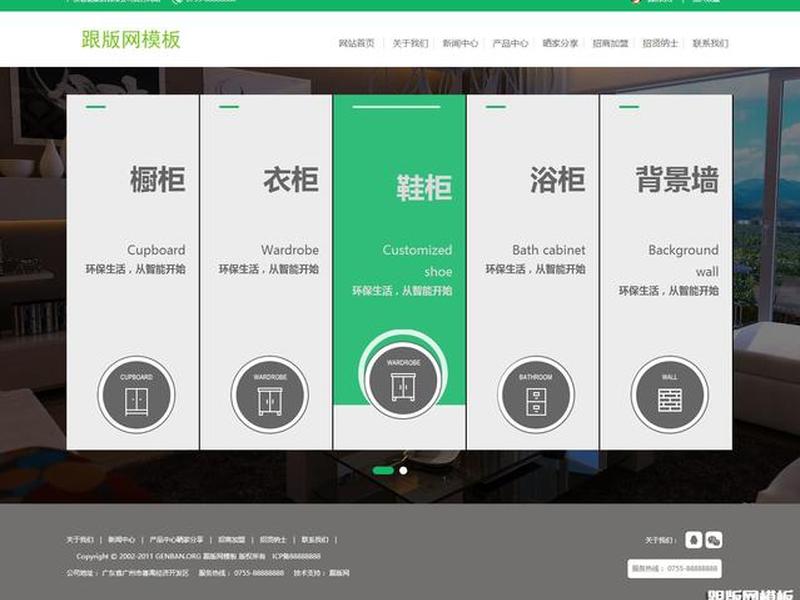
Task: Click the WALL circular brick icon
Action: pos(669,395)
